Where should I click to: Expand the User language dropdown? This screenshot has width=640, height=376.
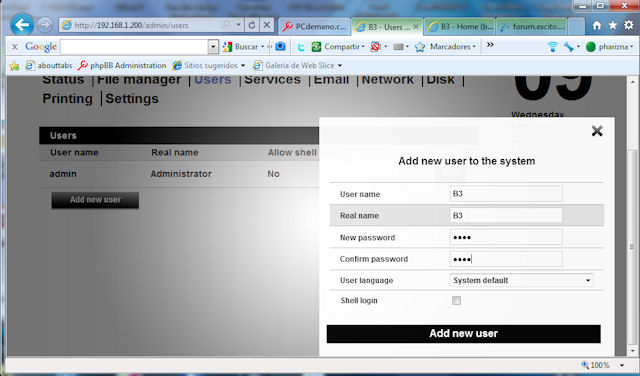pyautogui.click(x=521, y=280)
